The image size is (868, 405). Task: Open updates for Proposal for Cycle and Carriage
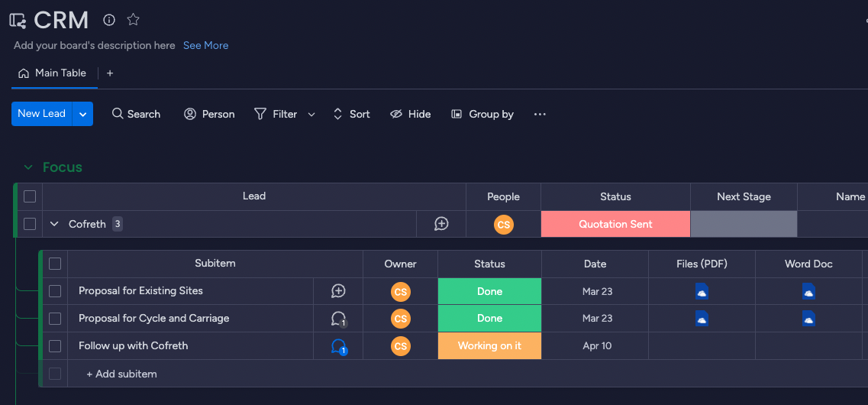coord(338,319)
